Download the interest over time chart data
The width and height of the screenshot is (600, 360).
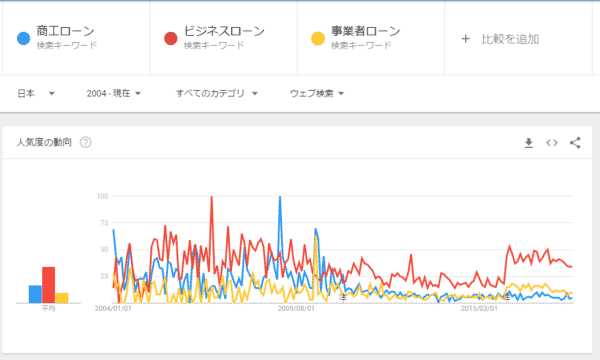click(528, 143)
